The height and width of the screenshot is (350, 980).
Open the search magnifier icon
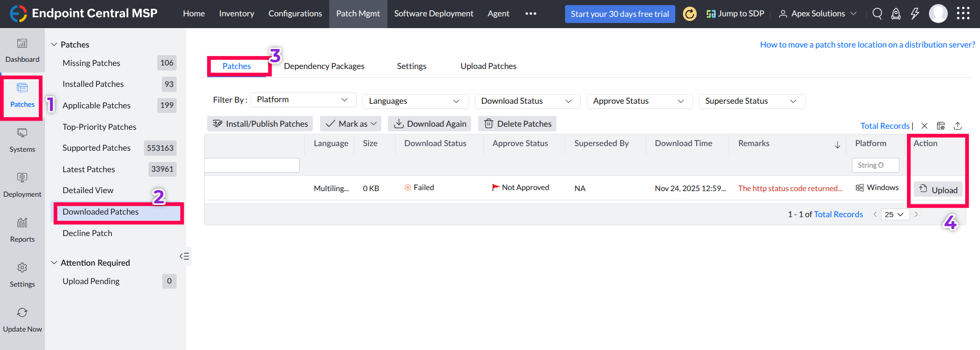click(x=877, y=14)
